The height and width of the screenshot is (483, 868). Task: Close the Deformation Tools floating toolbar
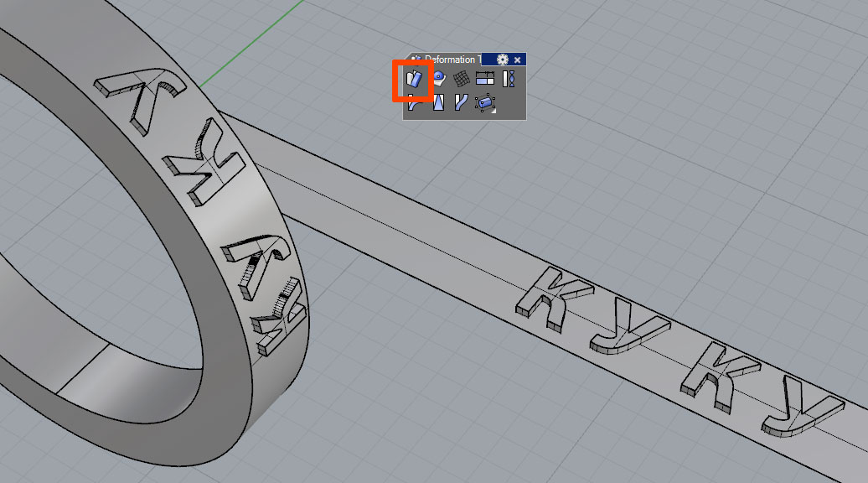click(518, 60)
